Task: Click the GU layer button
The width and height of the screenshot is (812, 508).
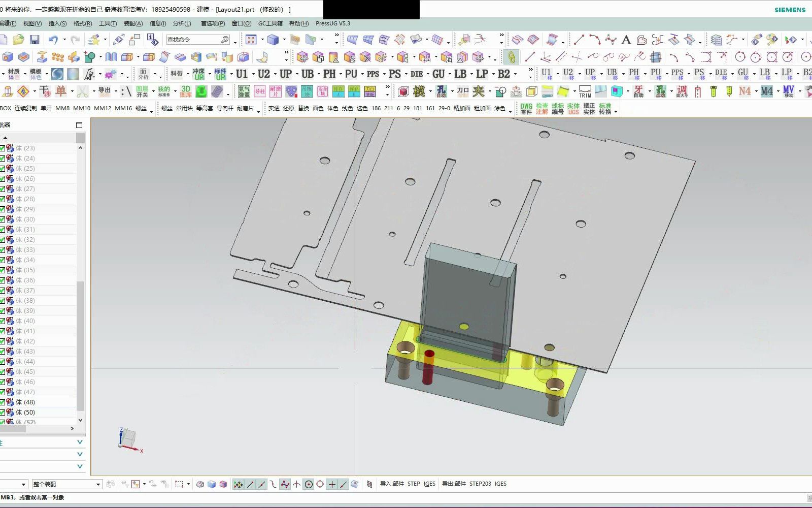Action: [438, 74]
